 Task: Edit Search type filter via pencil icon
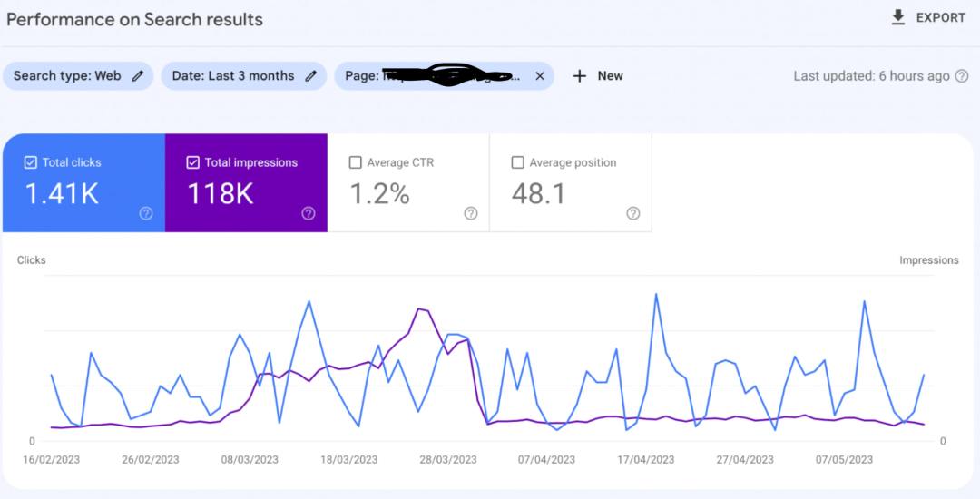point(138,76)
